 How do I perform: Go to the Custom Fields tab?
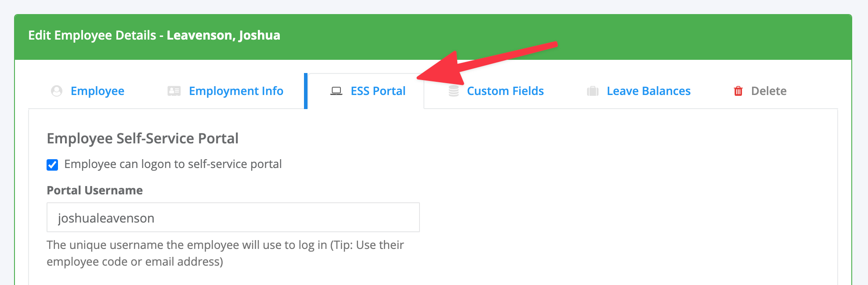(x=505, y=91)
